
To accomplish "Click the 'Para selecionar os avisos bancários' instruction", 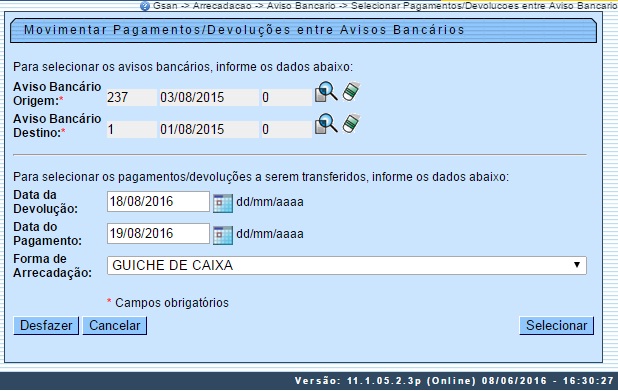I will click(x=183, y=67).
